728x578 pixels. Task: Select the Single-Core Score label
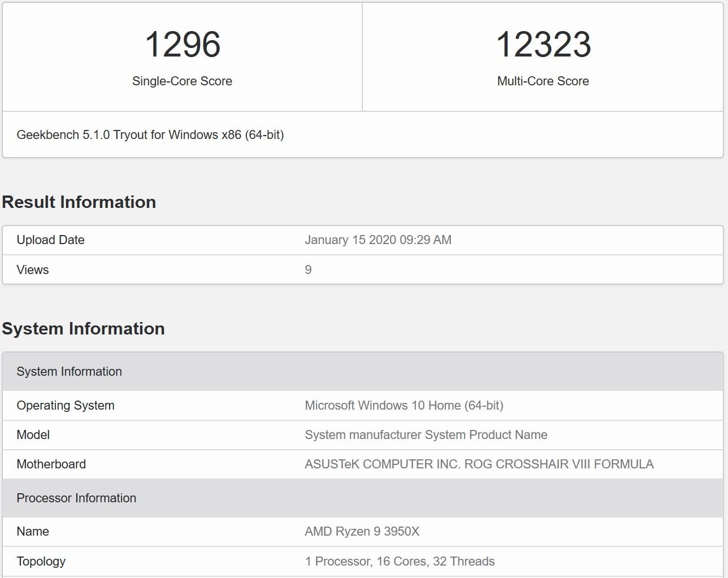(x=182, y=81)
